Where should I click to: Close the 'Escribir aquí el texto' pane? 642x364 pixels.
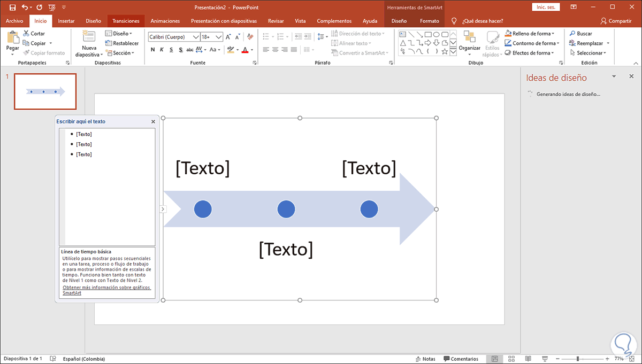click(153, 121)
